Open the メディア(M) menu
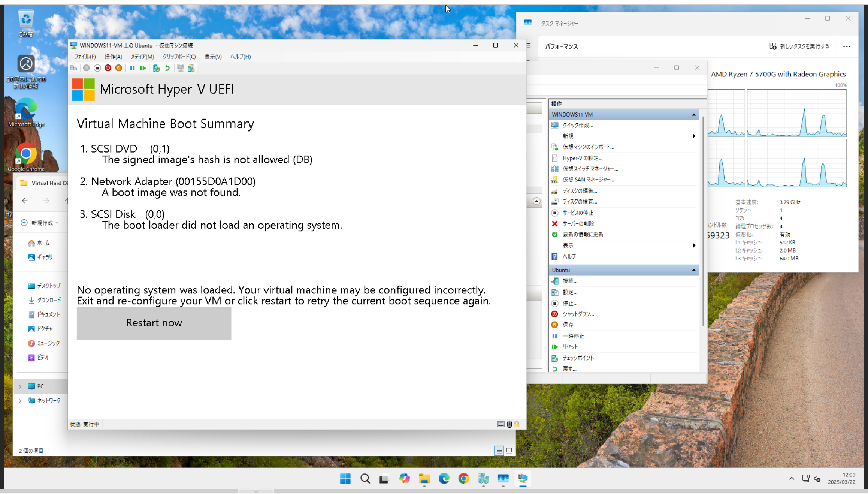Screen dimensions: 868x494 pos(142,57)
